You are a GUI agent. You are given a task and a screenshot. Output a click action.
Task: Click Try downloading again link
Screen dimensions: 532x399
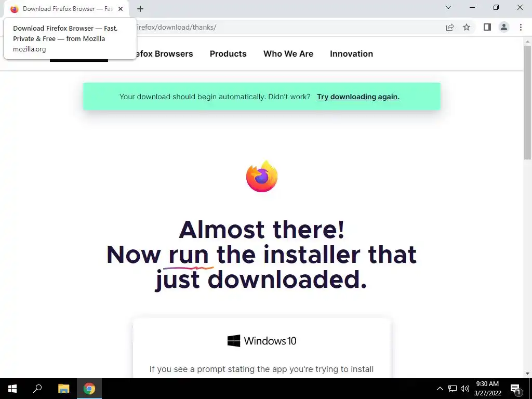[x=358, y=97]
